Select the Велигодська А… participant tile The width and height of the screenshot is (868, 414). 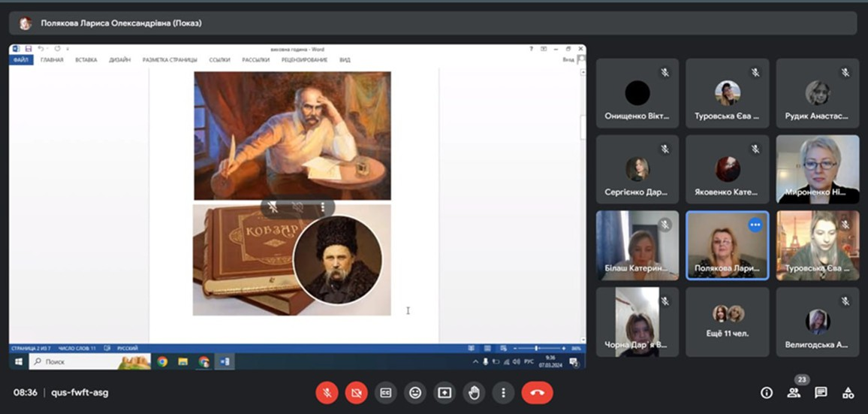pyautogui.click(x=818, y=322)
